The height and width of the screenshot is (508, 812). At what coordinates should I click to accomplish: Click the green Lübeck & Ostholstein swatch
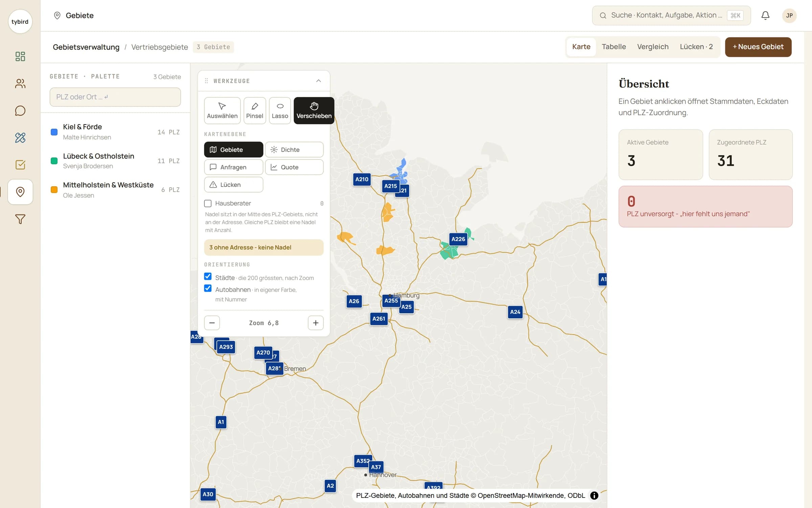[x=54, y=161]
